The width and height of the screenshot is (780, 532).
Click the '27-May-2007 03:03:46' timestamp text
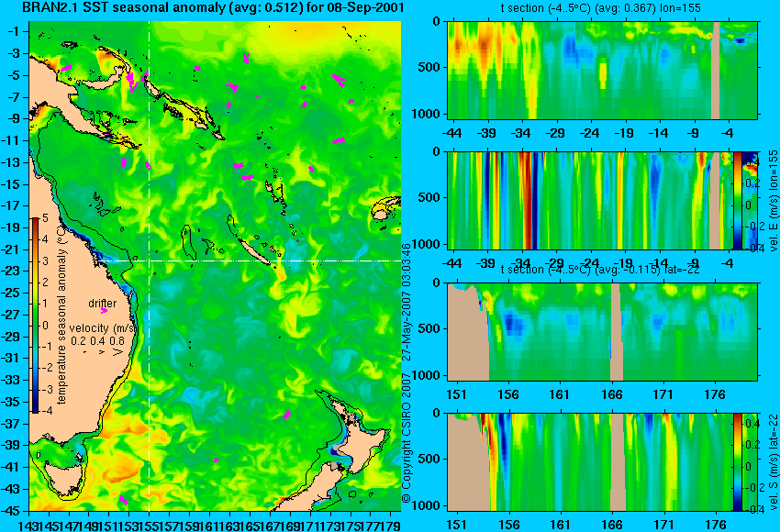pyautogui.click(x=407, y=303)
